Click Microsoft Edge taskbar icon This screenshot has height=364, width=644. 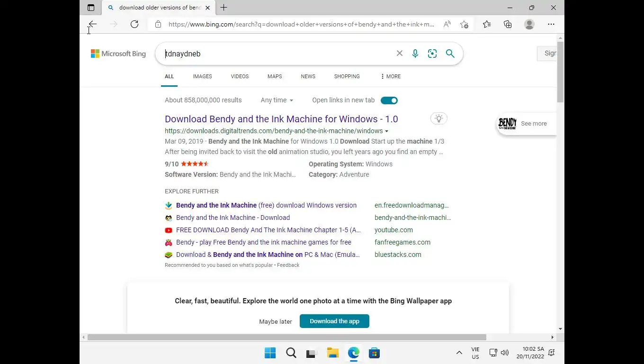[354, 353]
